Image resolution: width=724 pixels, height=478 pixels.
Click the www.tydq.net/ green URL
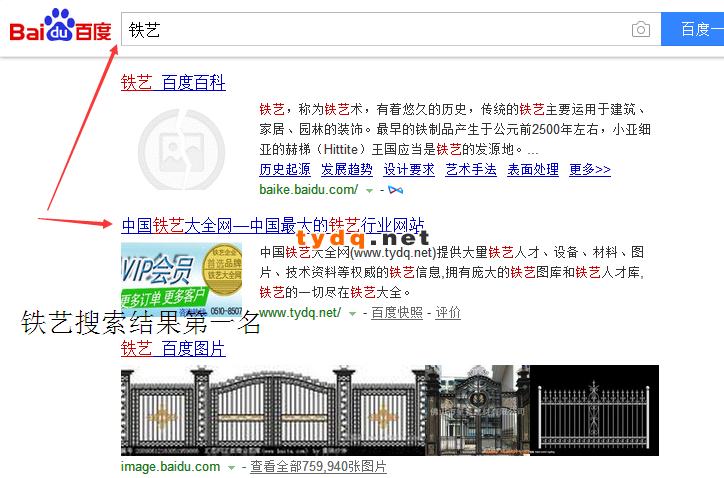coord(300,313)
